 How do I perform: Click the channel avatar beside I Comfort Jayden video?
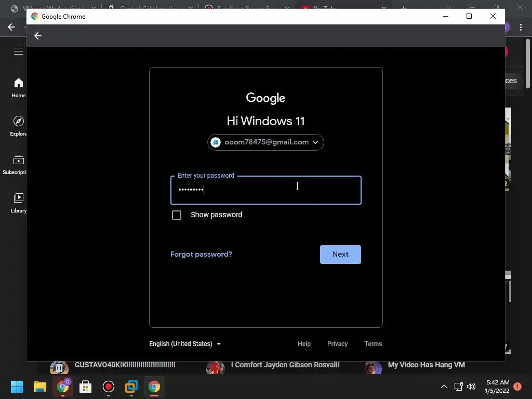(216, 368)
